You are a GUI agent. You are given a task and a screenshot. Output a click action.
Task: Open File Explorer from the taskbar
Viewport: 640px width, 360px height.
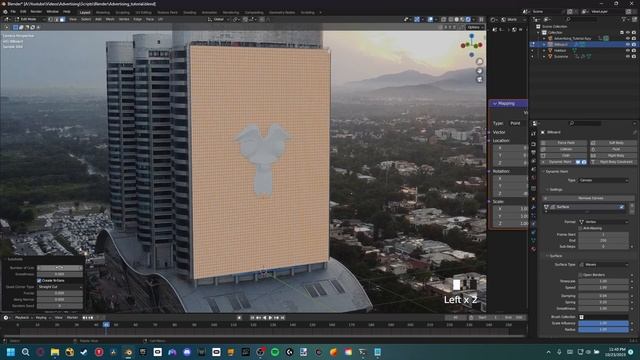pos(55,352)
